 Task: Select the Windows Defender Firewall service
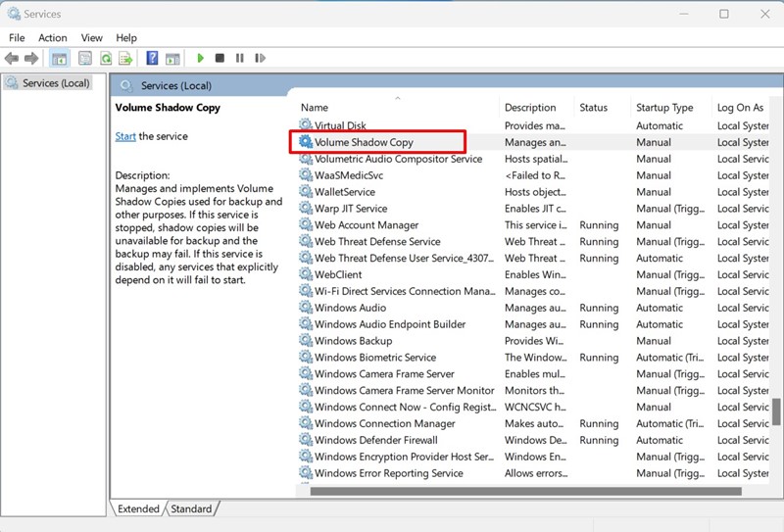click(x=377, y=440)
